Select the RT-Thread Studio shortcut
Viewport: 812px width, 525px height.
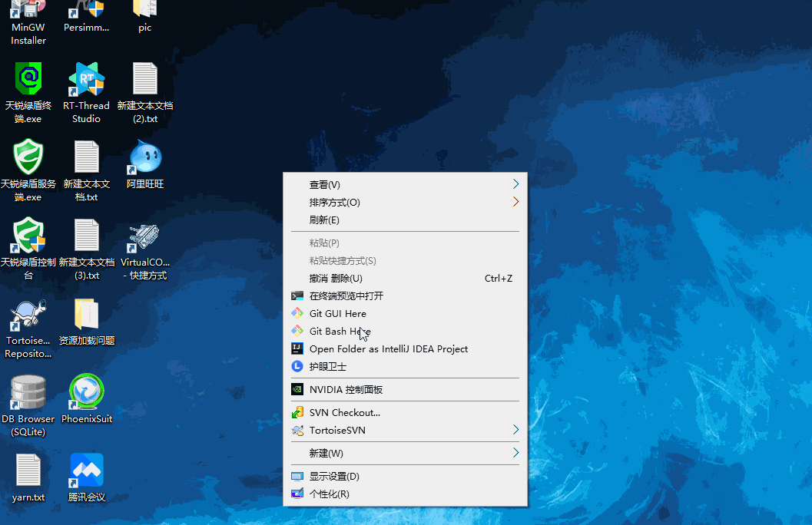tap(87, 93)
